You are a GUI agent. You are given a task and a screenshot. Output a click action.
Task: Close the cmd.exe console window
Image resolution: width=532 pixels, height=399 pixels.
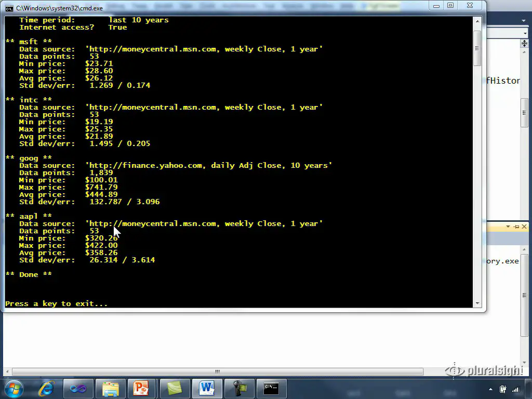click(470, 5)
